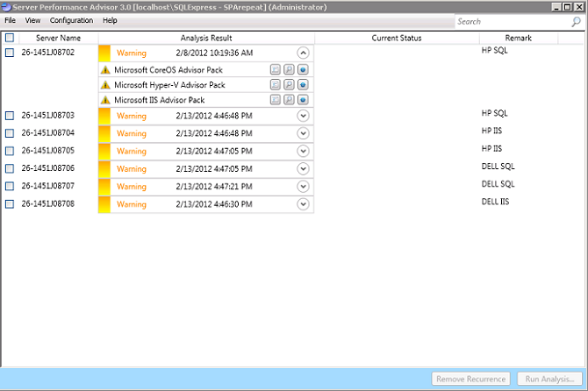588x391 pixels.
Task: Enable checkbox for server 26-1451J08707
Action: tap(10, 186)
